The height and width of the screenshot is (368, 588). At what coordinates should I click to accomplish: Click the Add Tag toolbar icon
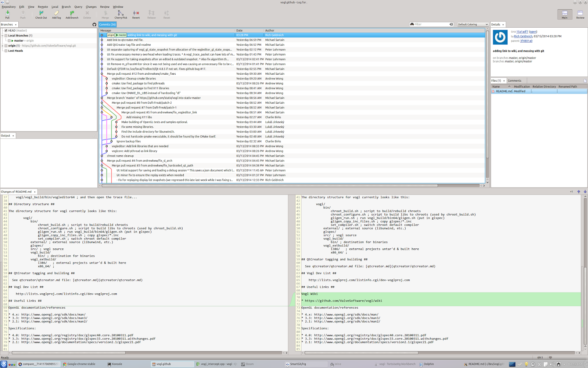[x=57, y=14]
